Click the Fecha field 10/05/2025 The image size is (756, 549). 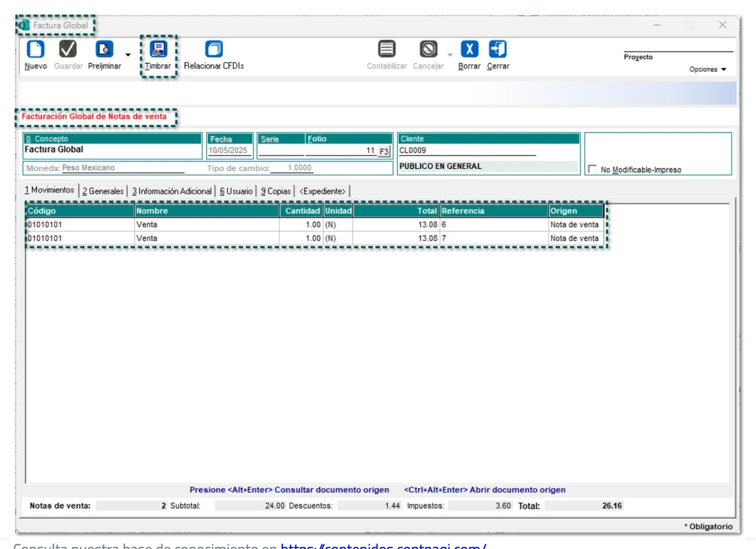point(230,150)
